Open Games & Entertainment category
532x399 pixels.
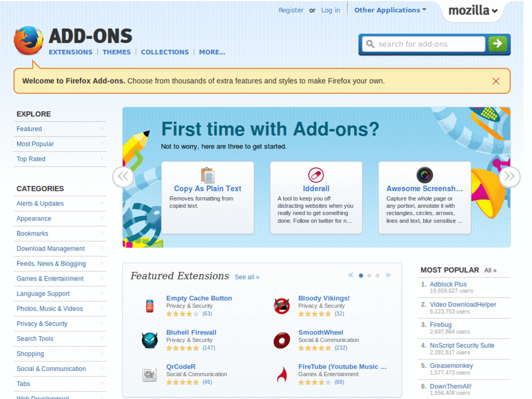[60, 278]
